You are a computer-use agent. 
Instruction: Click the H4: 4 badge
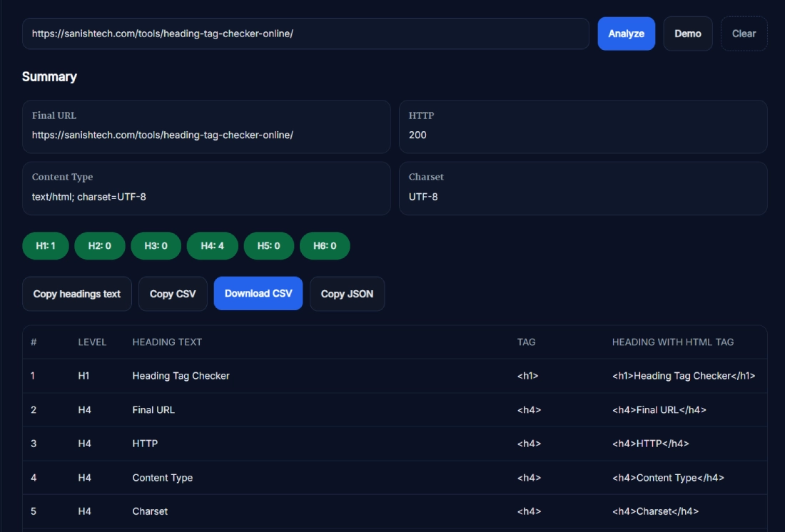click(x=212, y=246)
